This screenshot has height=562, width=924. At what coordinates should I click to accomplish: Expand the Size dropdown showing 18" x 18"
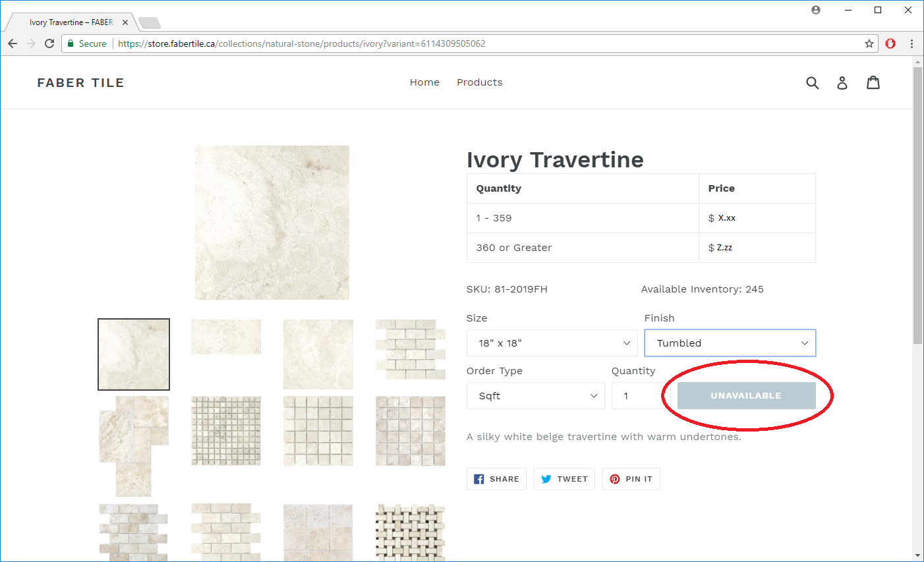552,343
